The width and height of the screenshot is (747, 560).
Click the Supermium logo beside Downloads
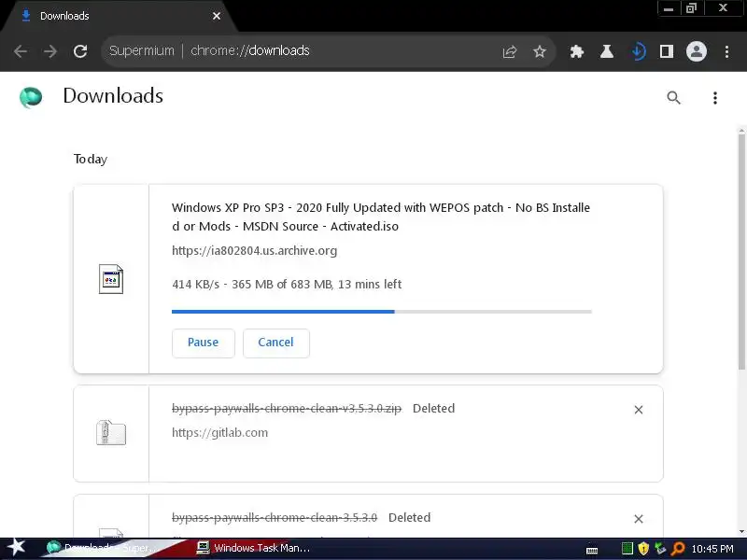(x=31, y=97)
